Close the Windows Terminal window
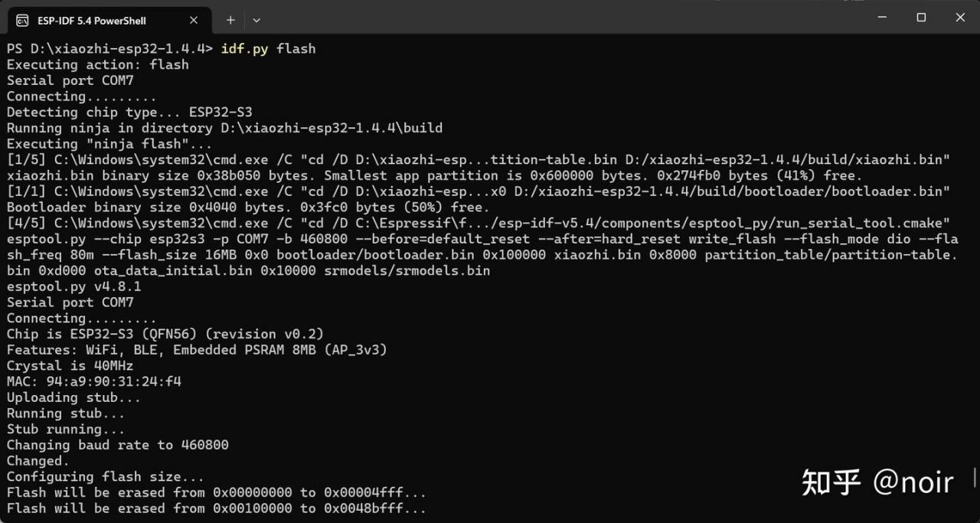This screenshot has width=980, height=523. click(960, 18)
